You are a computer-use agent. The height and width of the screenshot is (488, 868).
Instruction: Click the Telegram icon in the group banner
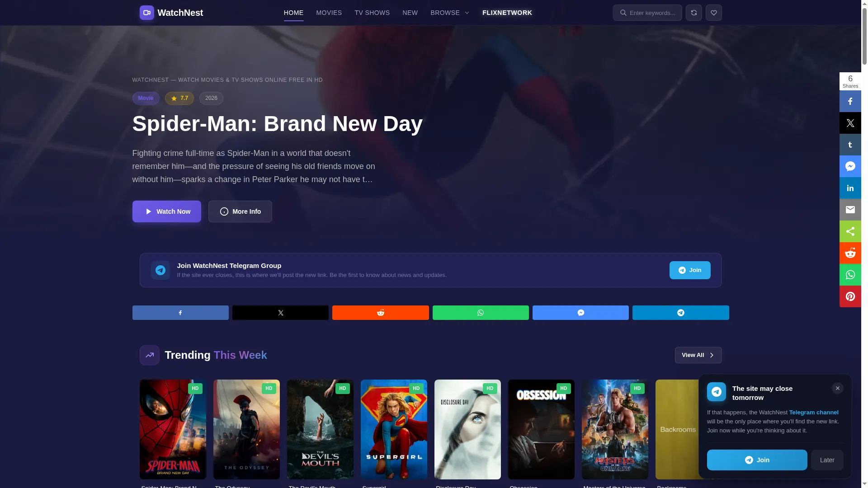tap(160, 270)
